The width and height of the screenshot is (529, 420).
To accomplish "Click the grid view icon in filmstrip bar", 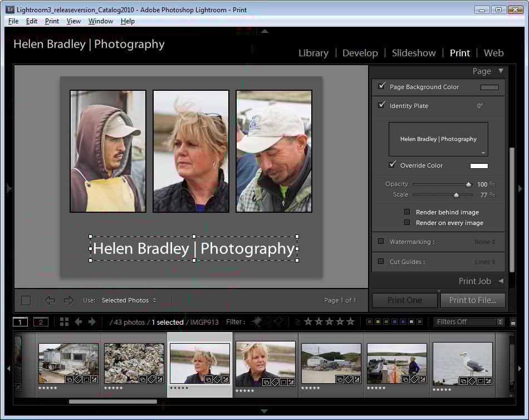I will (x=64, y=322).
